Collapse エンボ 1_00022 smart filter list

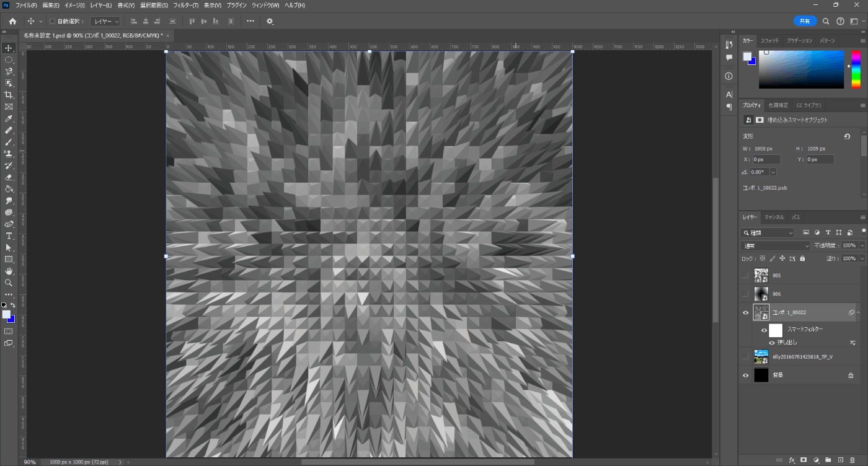[x=859, y=313]
